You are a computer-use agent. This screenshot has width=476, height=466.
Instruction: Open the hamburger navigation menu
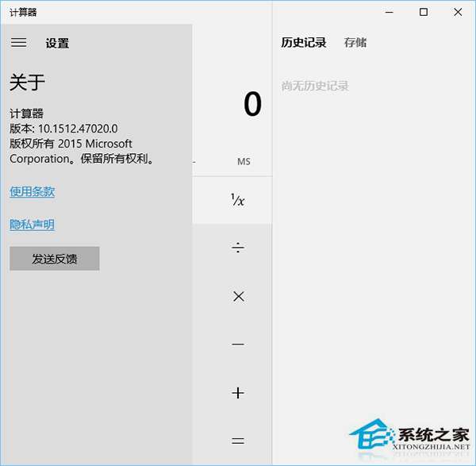[x=18, y=43]
